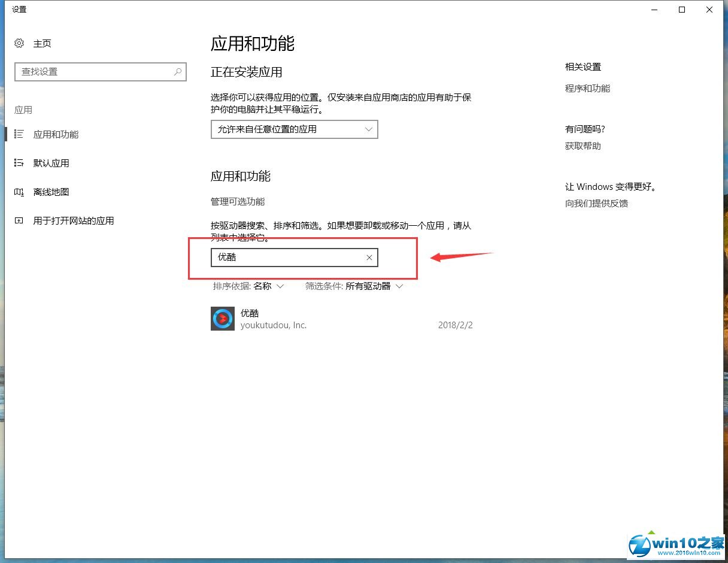
Task: Focus the 查找设置 search field
Action: pyautogui.click(x=93, y=72)
